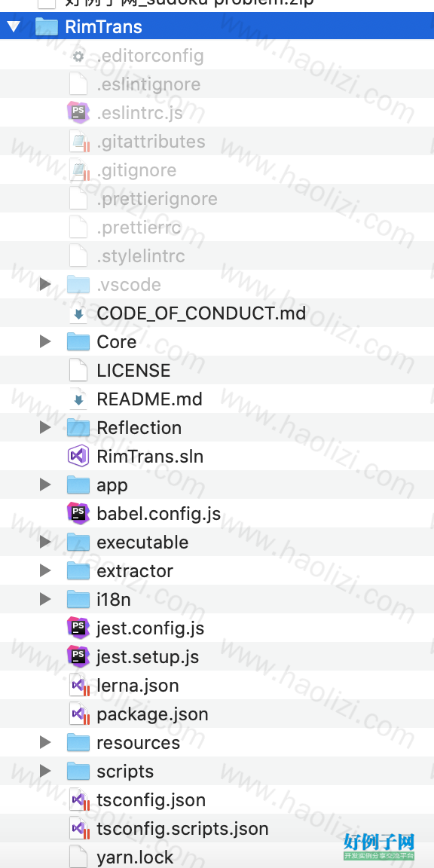434x868 pixels.
Task: Select the jest.setup.js file name
Action: click(148, 657)
